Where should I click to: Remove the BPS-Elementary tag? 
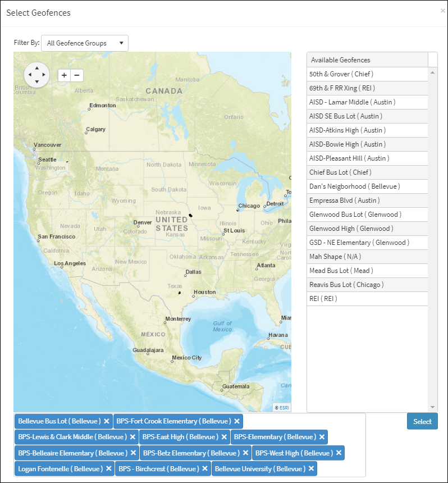[x=322, y=437]
